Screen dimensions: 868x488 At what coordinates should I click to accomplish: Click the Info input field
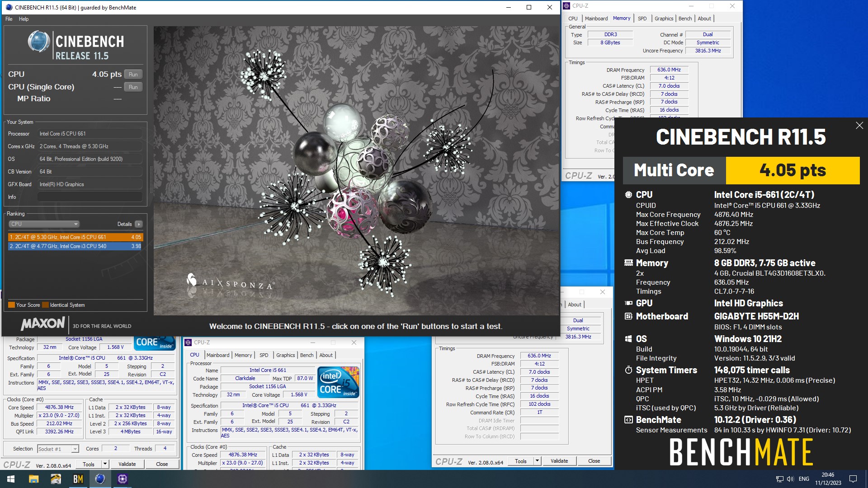pyautogui.click(x=90, y=197)
